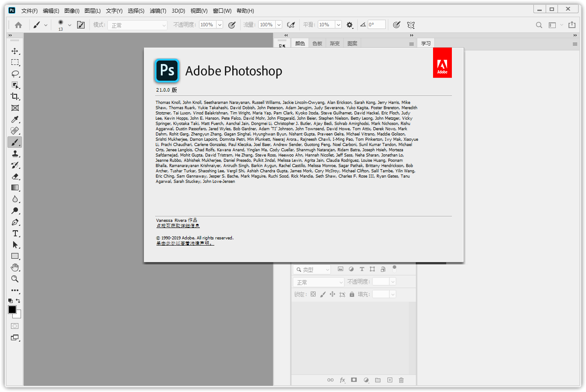586x392 pixels.
Task: Open the 流量 100% dropdown arrow
Action: (x=279, y=25)
